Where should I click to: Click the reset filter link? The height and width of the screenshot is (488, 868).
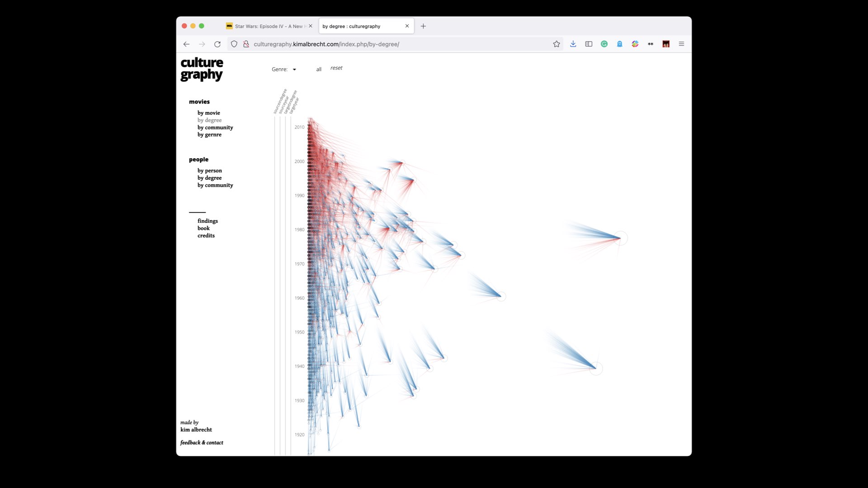point(336,68)
